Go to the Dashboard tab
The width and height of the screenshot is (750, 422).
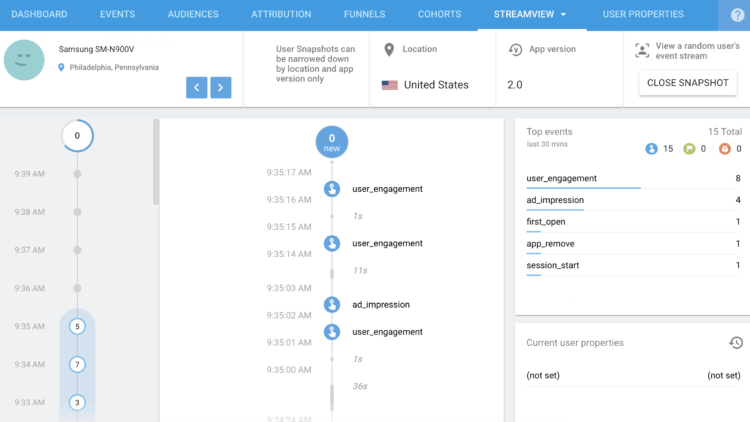click(39, 14)
